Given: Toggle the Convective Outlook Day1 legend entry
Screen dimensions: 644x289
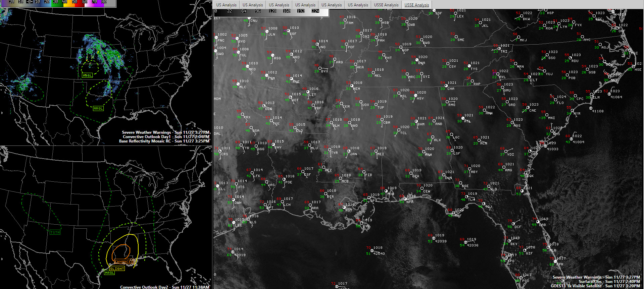Looking at the screenshot, I should click(166, 137).
